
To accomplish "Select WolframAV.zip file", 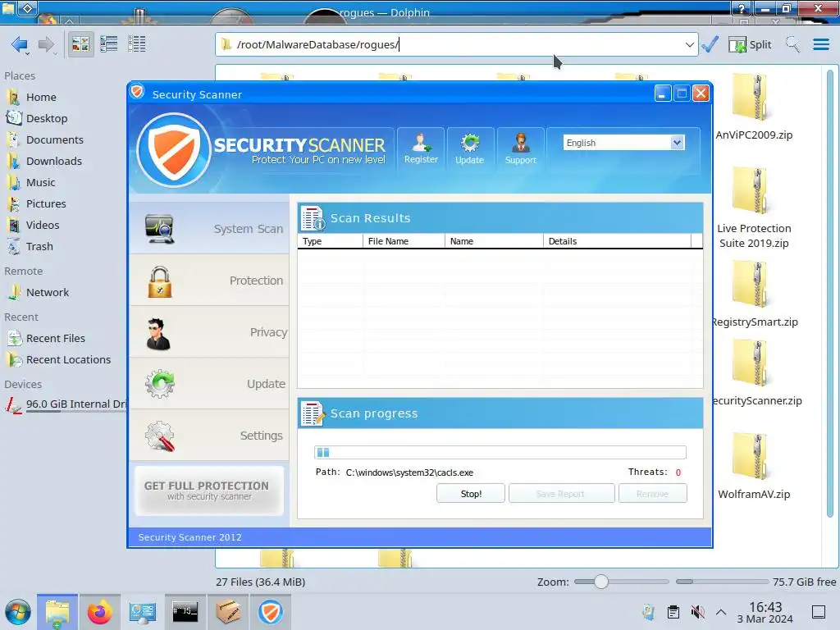I will pyautogui.click(x=754, y=466).
